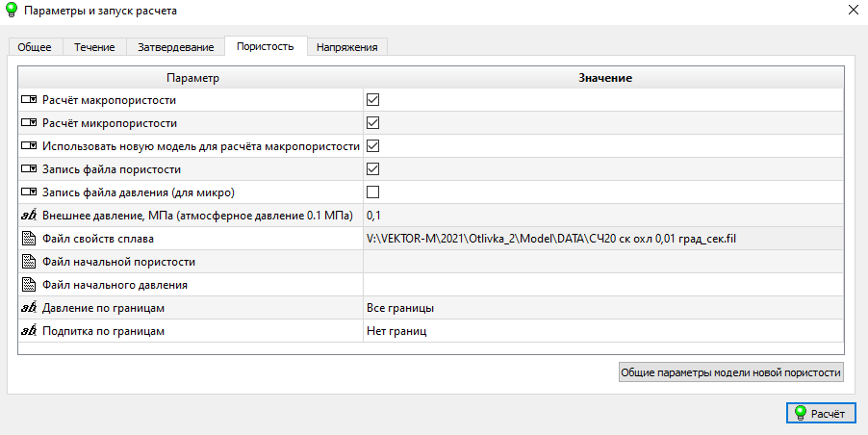Uncheck the Расчёт макропористости checkbox
Viewport: 868px width, 435px height.
pyautogui.click(x=372, y=100)
